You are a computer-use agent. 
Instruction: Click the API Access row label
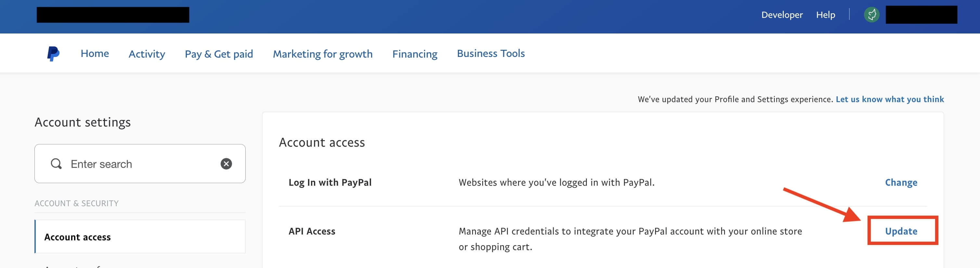[311, 231]
